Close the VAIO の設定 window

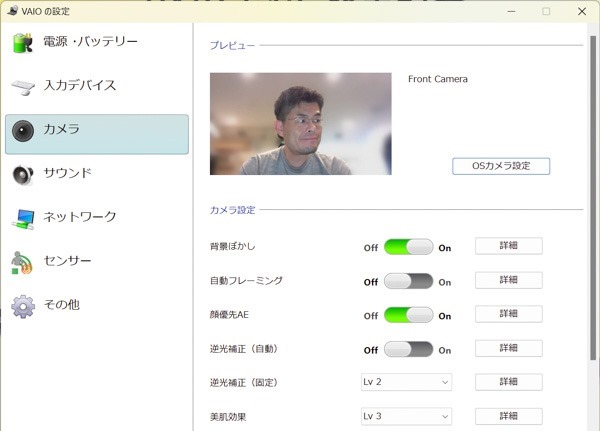click(582, 11)
